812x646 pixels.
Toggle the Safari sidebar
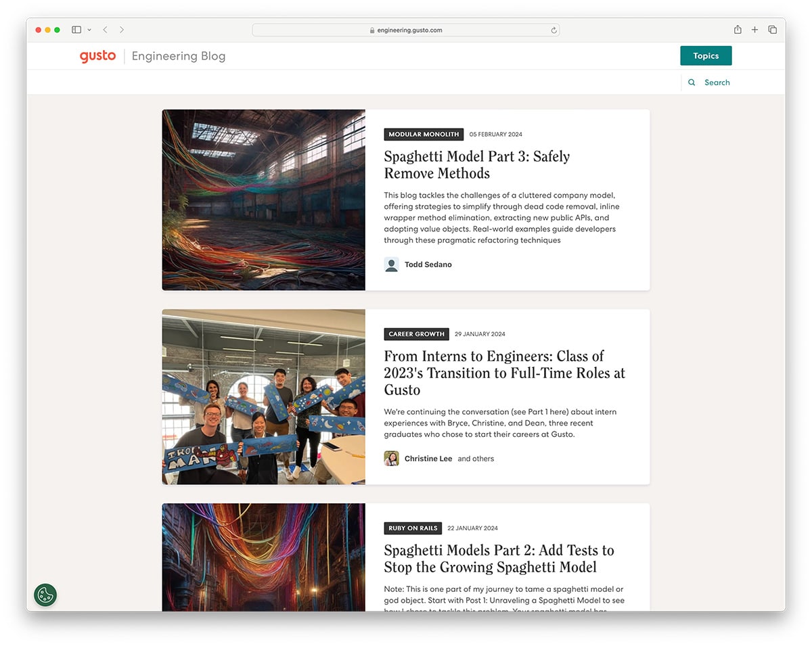76,30
